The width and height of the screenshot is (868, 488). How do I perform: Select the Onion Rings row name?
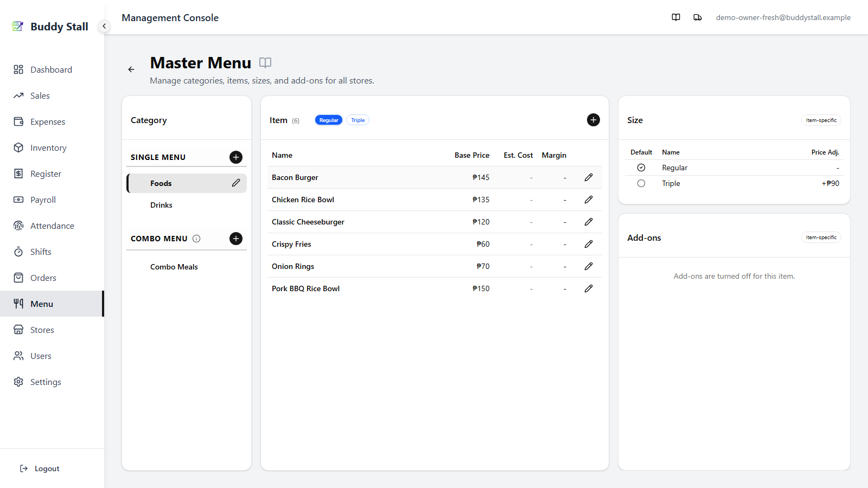point(293,266)
